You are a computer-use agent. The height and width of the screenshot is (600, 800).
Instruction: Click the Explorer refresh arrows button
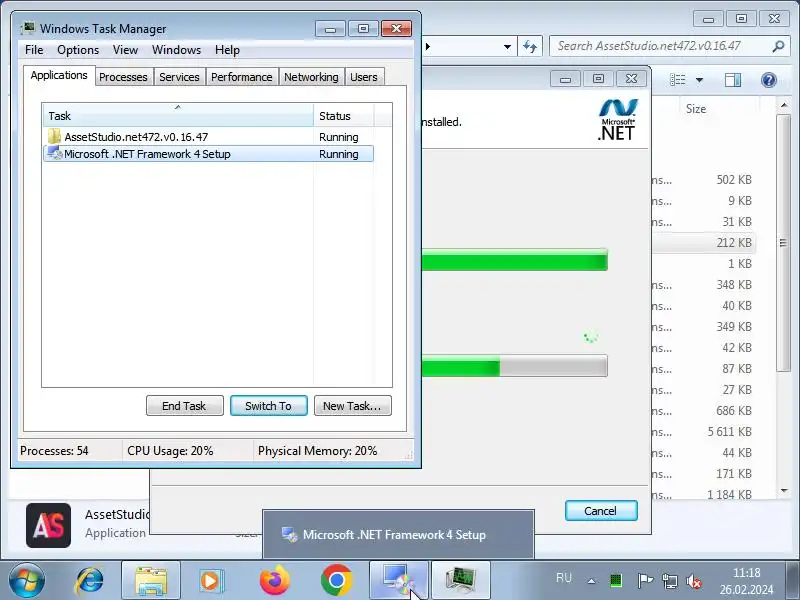pos(530,47)
